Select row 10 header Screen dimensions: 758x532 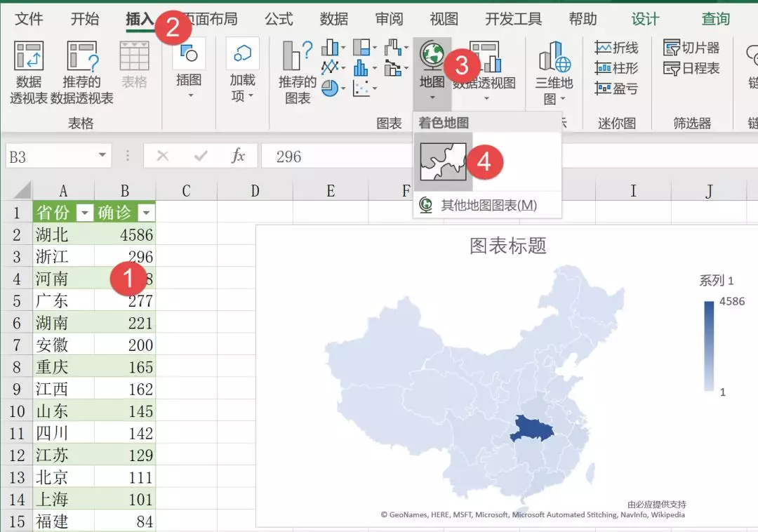[16, 411]
